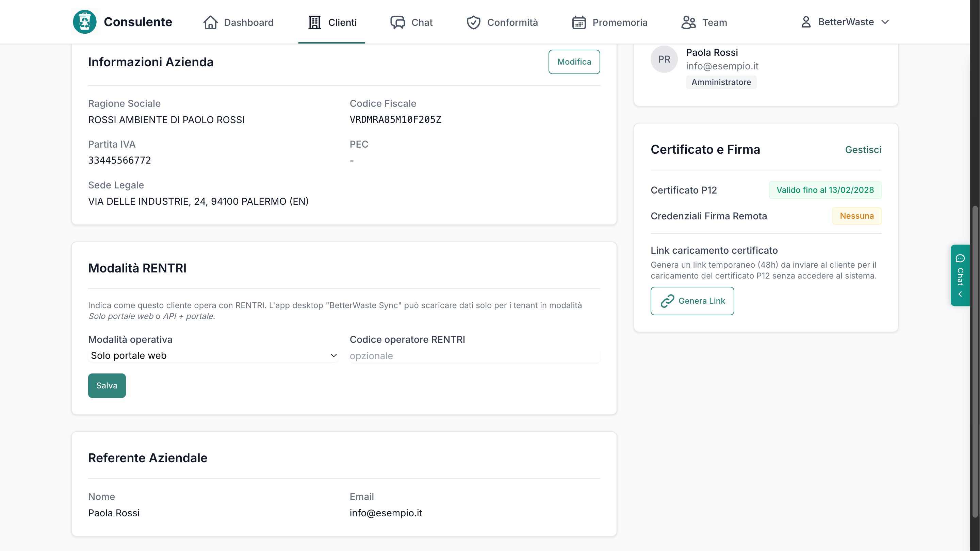The width and height of the screenshot is (980, 551).
Task: Click the page vertical scrollbar
Action: click(x=975, y=361)
